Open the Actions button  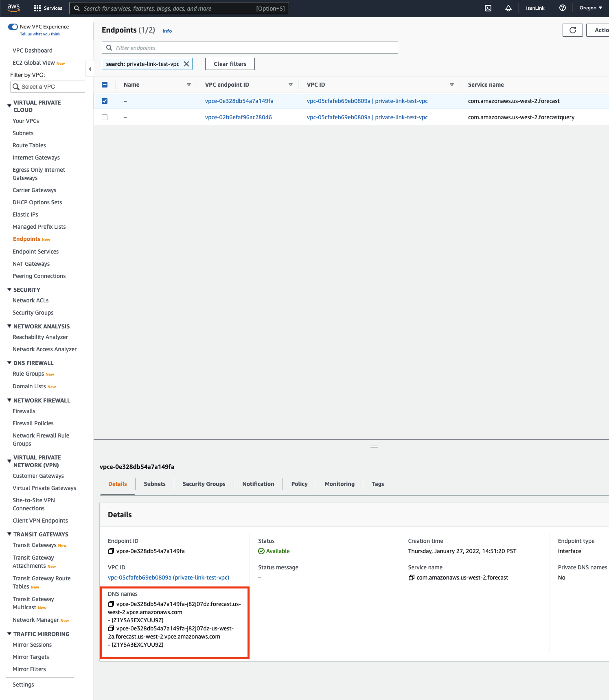[x=598, y=30]
